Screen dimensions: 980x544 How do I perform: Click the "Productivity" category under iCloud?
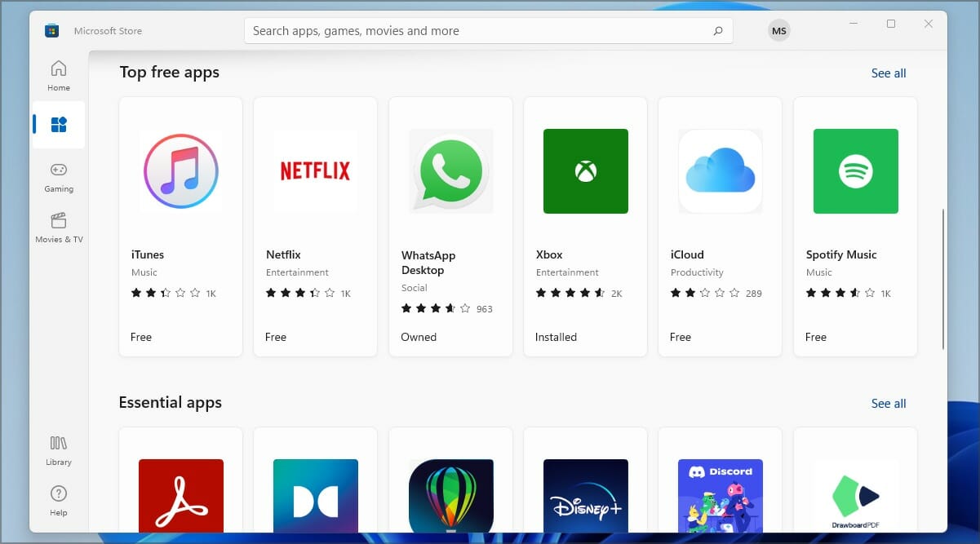tap(697, 272)
